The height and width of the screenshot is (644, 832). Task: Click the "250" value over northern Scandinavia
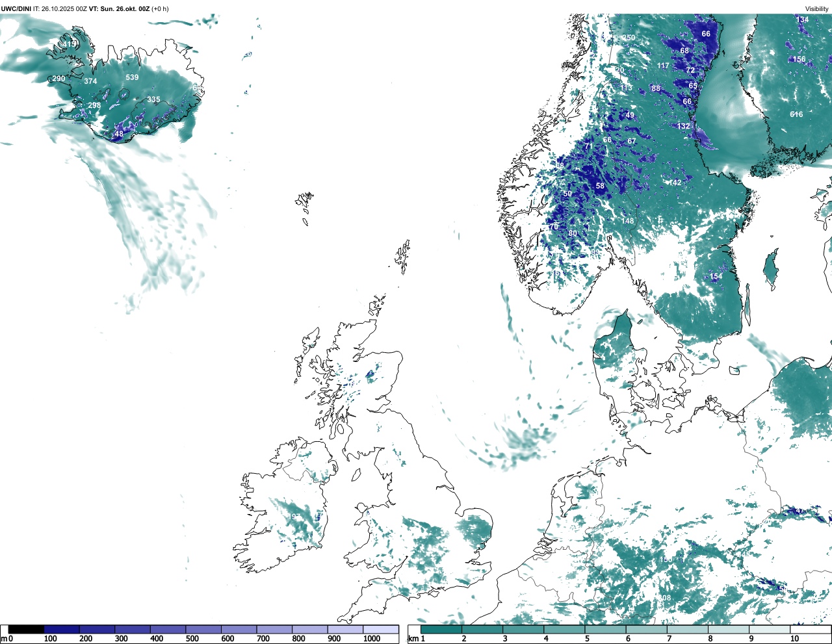coord(629,38)
